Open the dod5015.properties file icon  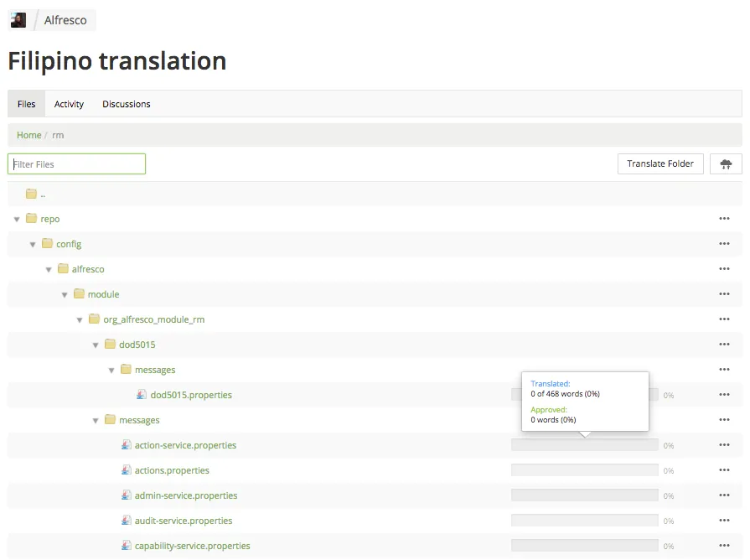pyautogui.click(x=142, y=394)
